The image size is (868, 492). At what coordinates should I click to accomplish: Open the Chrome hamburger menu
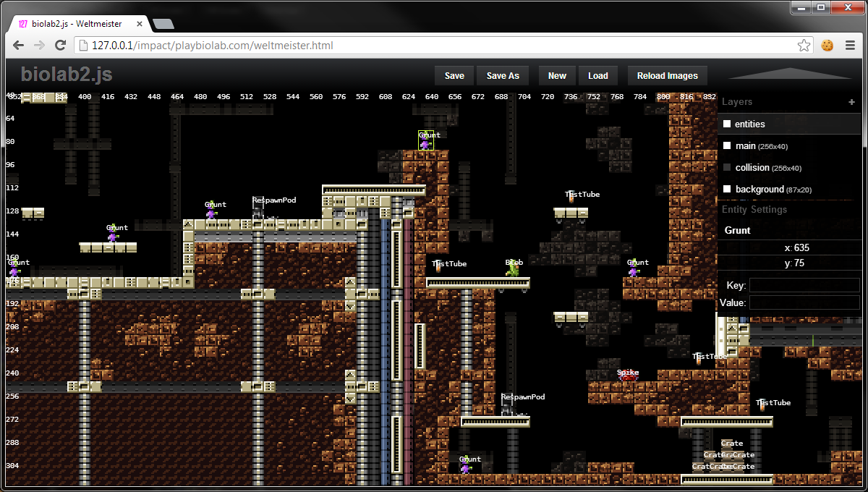[x=850, y=46]
